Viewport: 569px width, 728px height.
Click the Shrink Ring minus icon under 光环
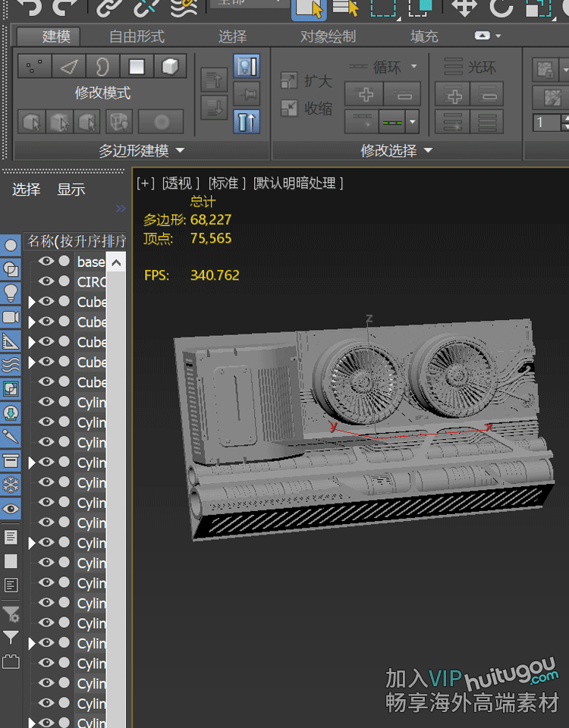487,95
